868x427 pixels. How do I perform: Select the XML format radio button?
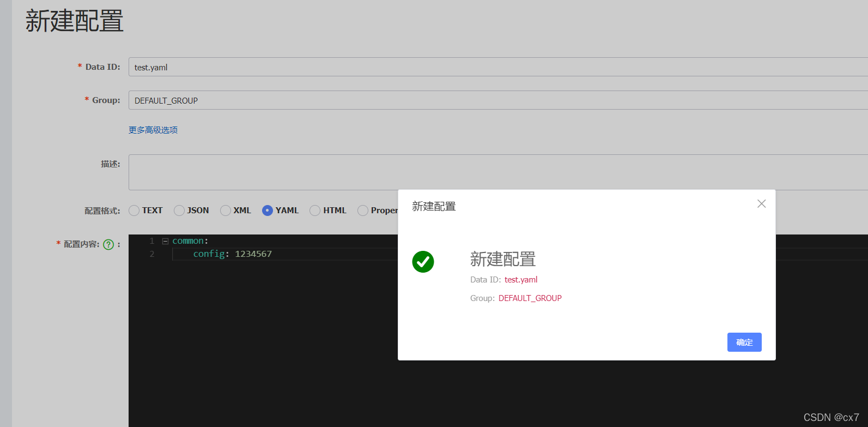[225, 211]
